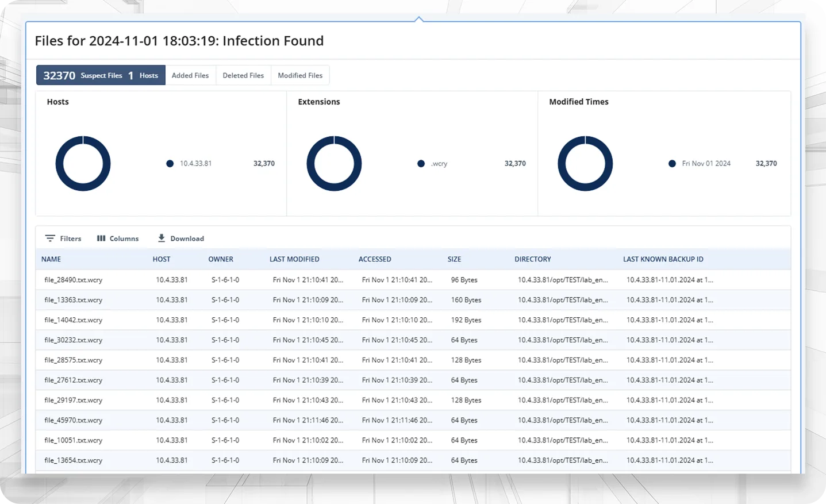Sort by LAST MODIFIED column header

pos(294,259)
